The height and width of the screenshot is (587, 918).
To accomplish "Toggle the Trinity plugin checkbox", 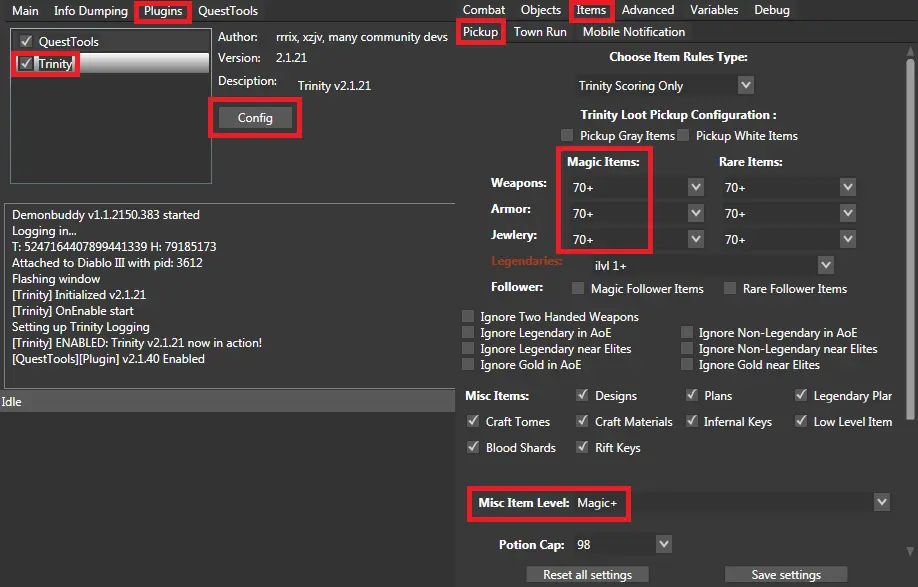I will pyautogui.click(x=26, y=64).
